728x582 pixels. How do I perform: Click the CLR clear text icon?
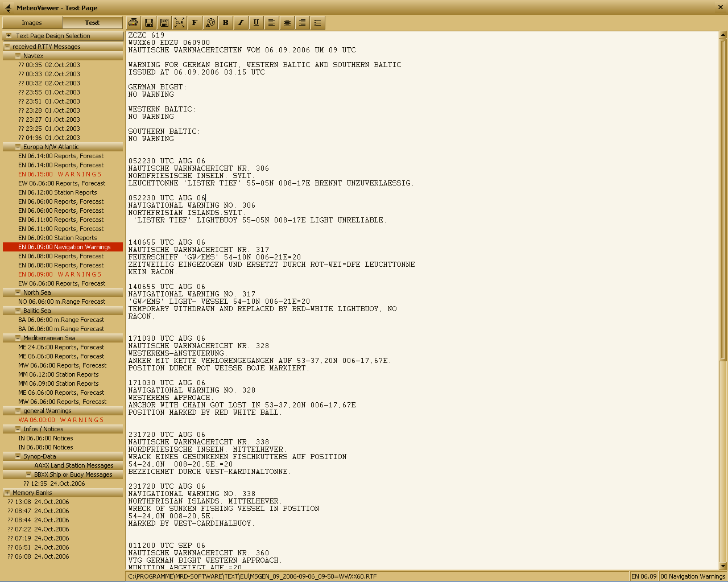tap(179, 23)
